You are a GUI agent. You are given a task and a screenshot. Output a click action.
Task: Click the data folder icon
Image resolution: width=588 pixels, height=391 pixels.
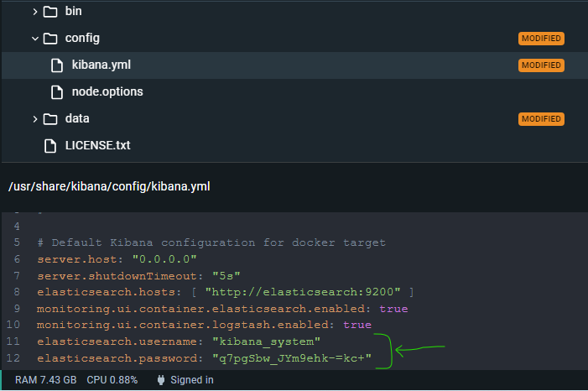pyautogui.click(x=50, y=119)
